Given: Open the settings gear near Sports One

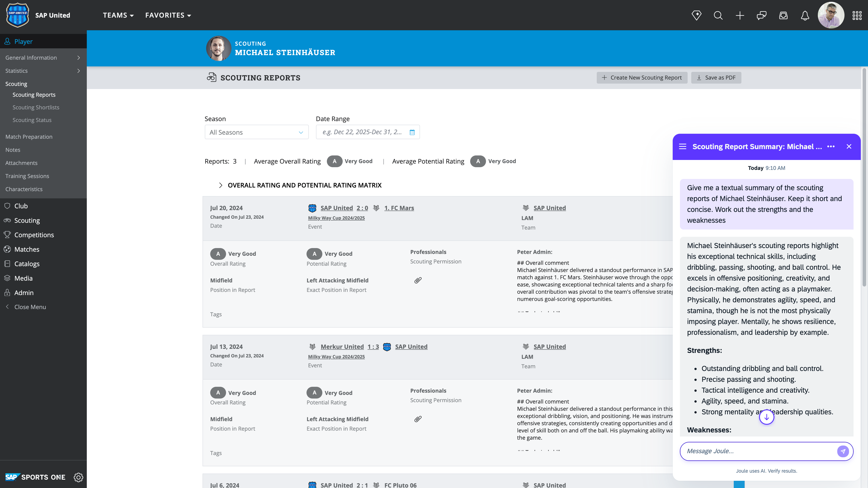Looking at the screenshot, I should (78, 477).
